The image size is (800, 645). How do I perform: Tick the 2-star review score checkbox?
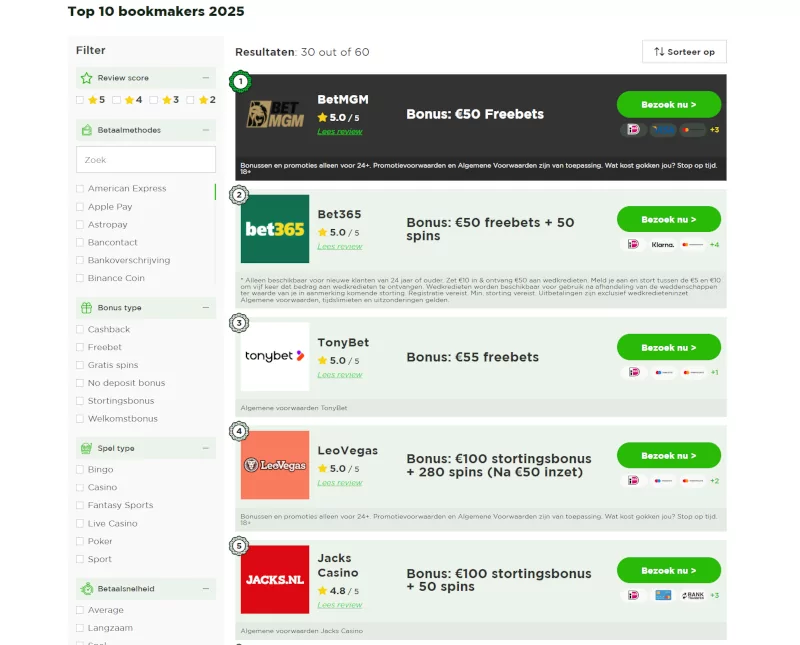coord(190,100)
